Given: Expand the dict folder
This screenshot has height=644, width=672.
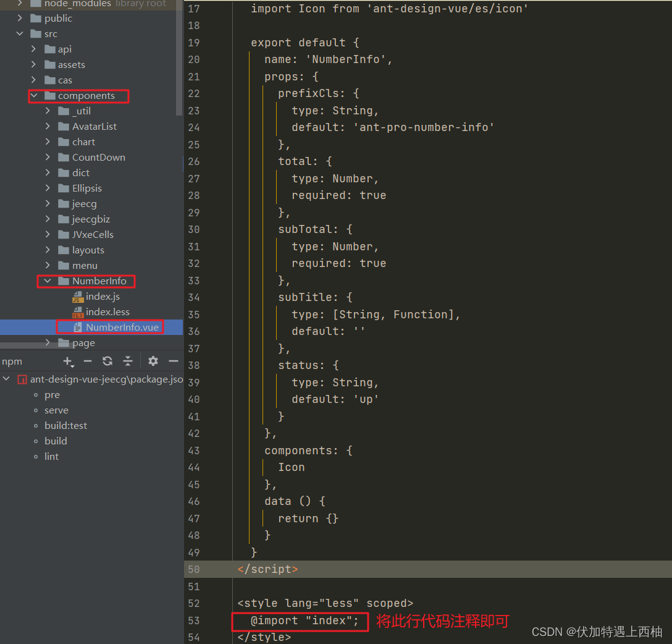Looking at the screenshot, I should point(48,172).
